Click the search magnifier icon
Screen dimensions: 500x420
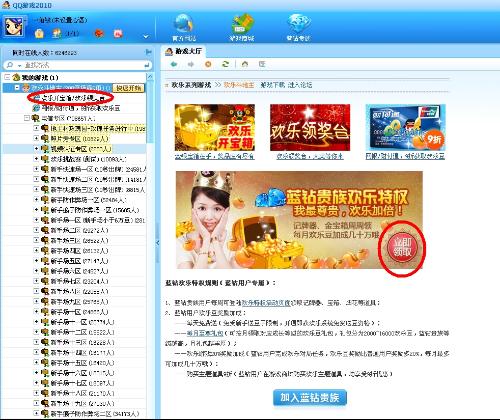coord(10,65)
